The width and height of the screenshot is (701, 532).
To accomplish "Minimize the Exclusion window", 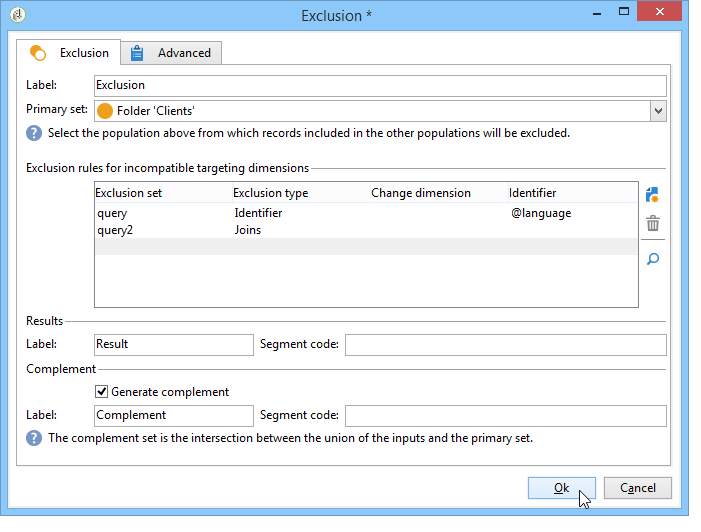I will point(596,13).
